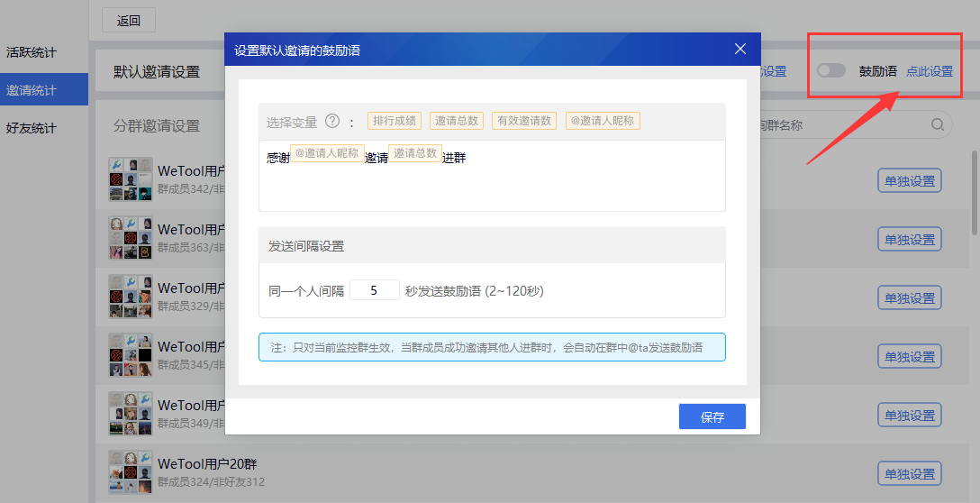This screenshot has height=503, width=980.
Task: Click the avatar of the 群成员363 group
Action: (x=131, y=238)
